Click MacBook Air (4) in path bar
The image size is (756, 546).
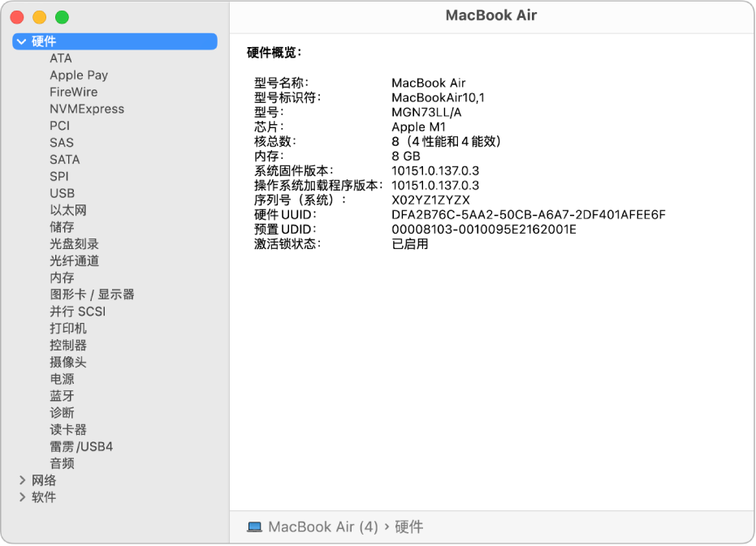pos(323,527)
